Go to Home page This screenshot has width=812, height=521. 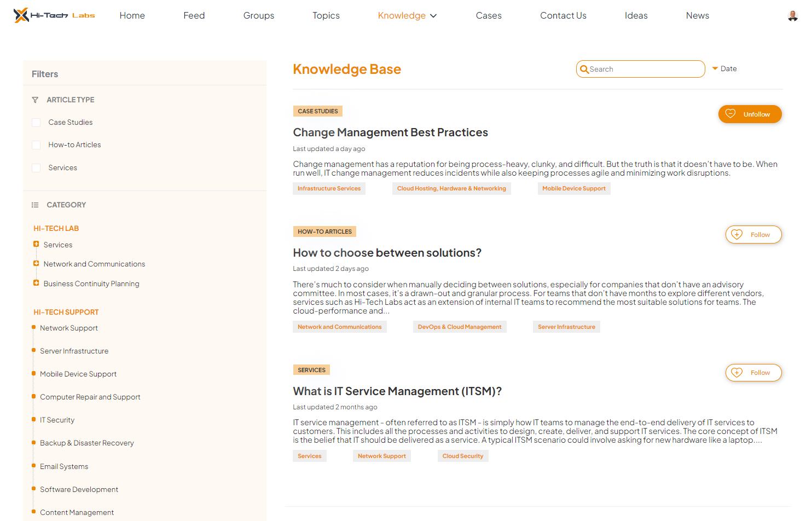pyautogui.click(x=132, y=15)
